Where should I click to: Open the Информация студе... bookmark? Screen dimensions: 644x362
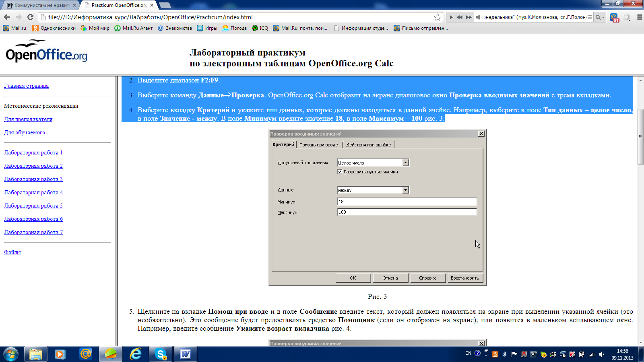point(361,28)
